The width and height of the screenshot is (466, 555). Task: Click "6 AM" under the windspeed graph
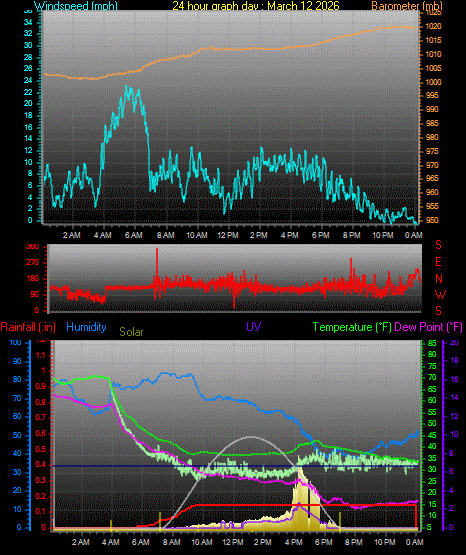(x=134, y=235)
